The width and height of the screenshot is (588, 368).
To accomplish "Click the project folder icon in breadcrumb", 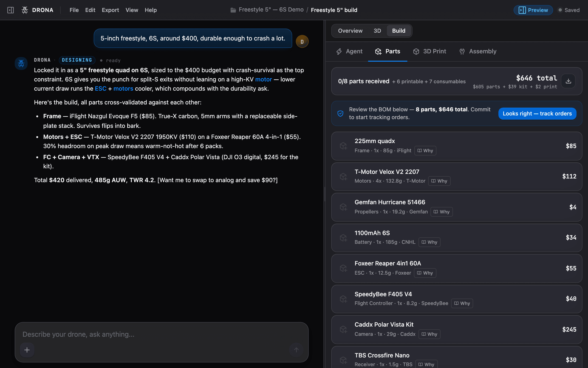I will click(x=233, y=10).
